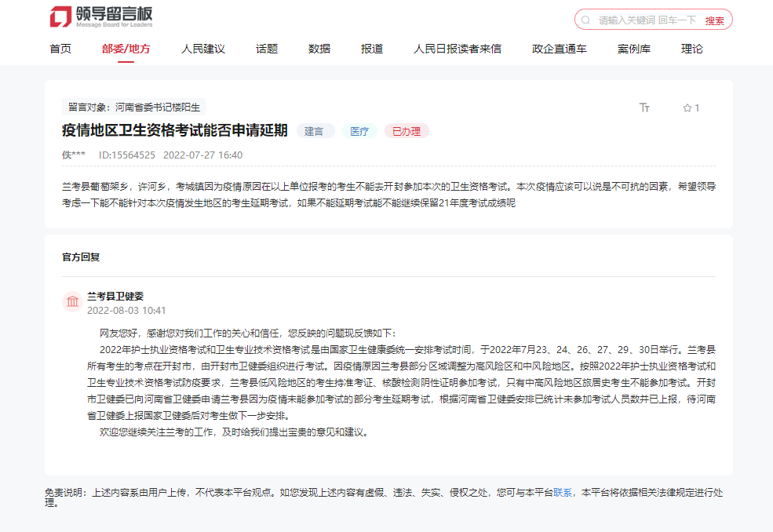Click the 领导留言板 logo
This screenshot has width=773, height=532.
(101, 16)
